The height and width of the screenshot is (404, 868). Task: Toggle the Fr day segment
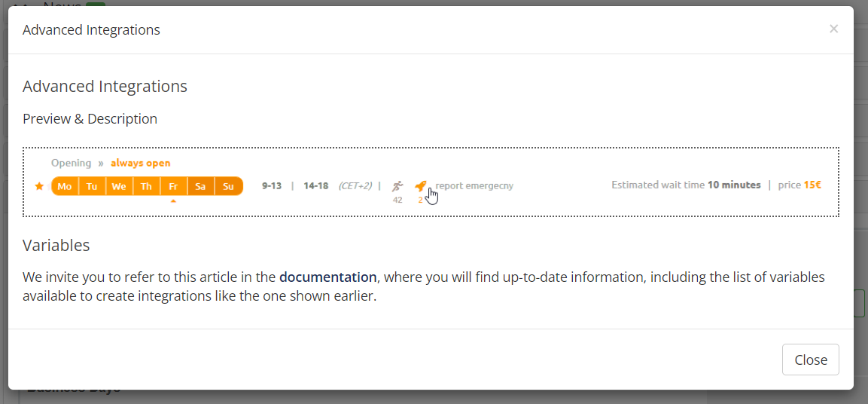[173, 186]
